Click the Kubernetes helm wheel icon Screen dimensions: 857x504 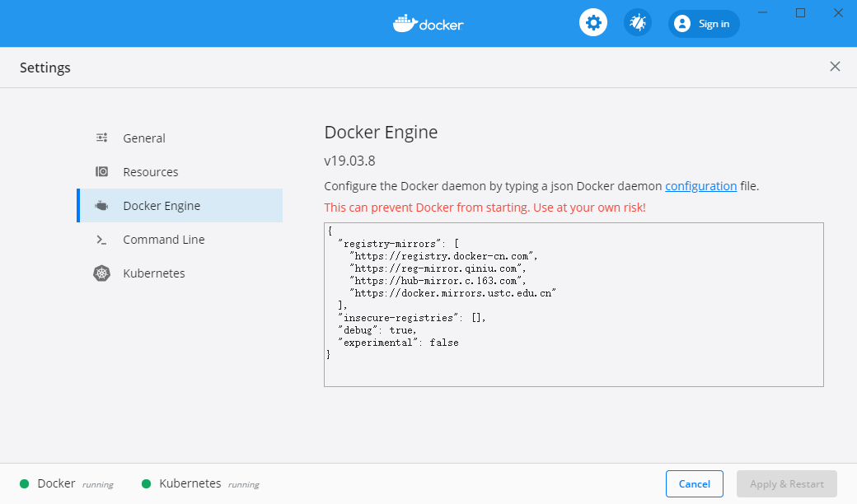tap(101, 273)
